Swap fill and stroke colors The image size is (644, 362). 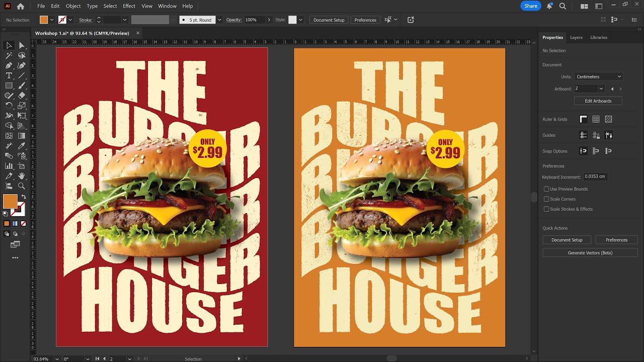23,197
